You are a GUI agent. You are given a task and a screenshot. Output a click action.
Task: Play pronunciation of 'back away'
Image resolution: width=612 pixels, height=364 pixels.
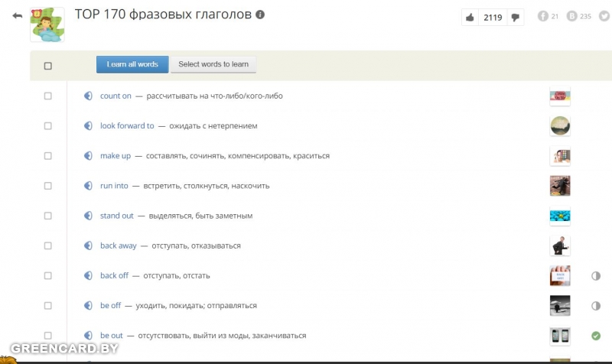point(88,245)
